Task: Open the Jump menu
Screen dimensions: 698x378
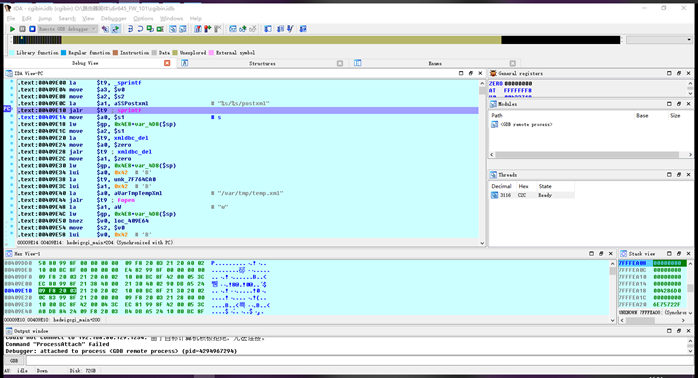Action: (45, 18)
